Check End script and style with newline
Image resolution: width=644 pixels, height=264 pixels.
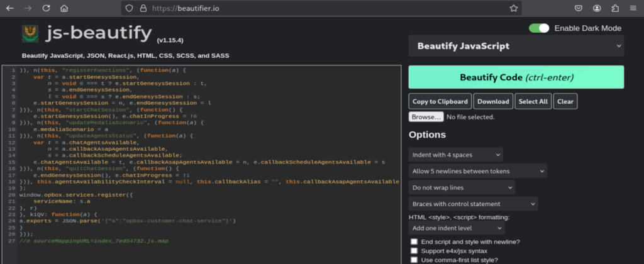[414, 242]
